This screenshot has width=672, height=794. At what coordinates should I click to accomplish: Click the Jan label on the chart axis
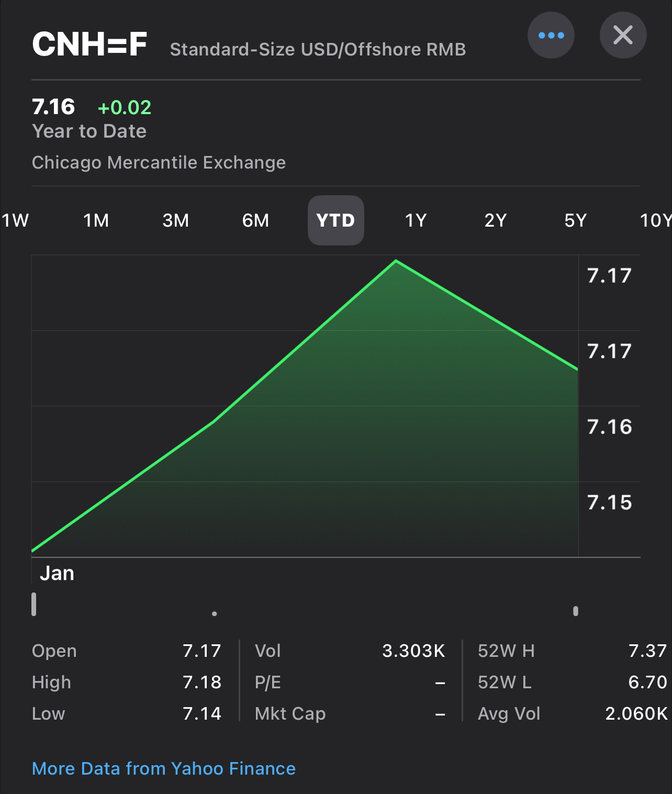(x=57, y=574)
